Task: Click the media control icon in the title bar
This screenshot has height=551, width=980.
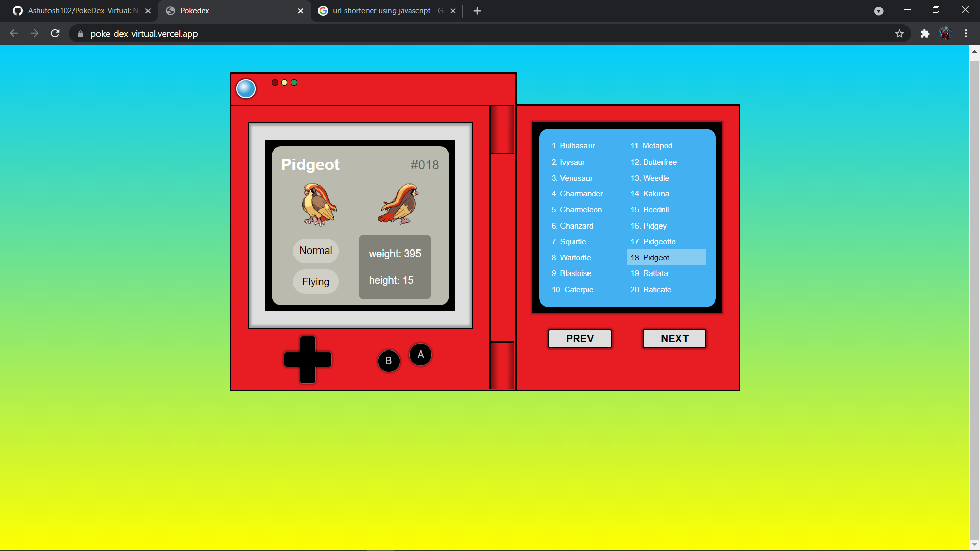Action: (x=879, y=11)
